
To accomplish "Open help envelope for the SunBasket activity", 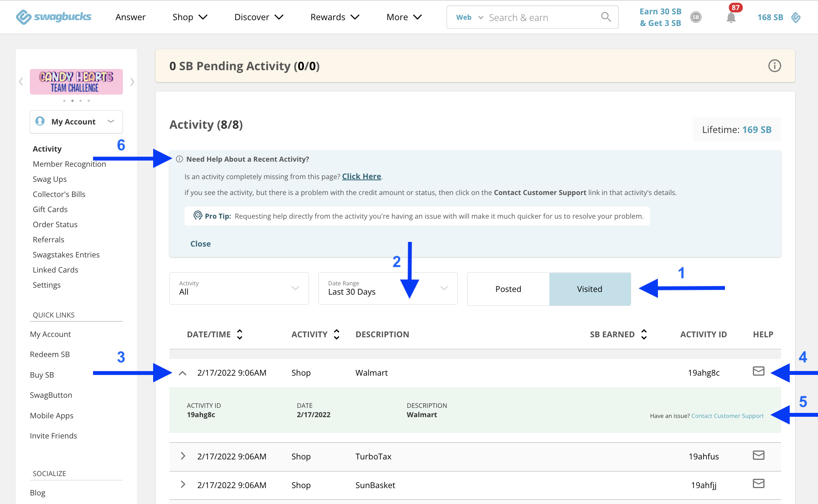I will point(759,483).
